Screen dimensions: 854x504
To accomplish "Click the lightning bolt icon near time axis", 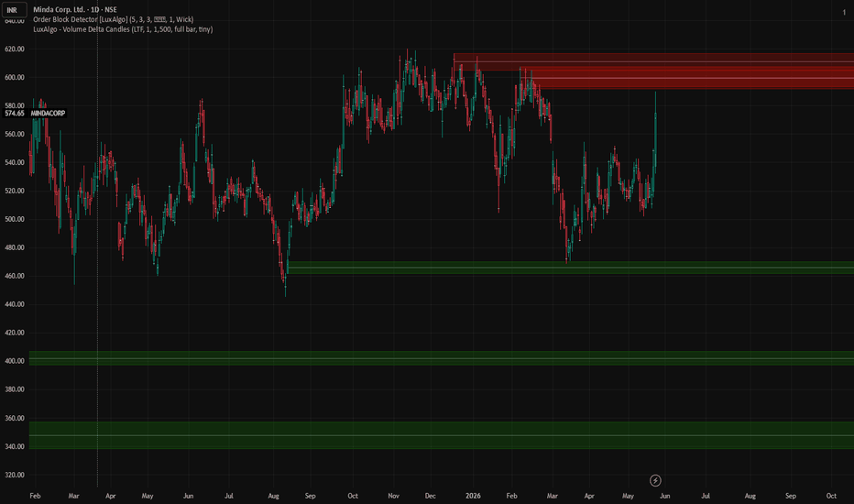I will [x=655, y=480].
